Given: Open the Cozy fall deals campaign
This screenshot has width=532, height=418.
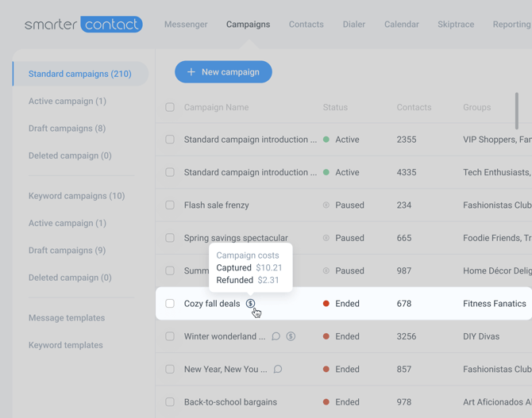Looking at the screenshot, I should 212,304.
